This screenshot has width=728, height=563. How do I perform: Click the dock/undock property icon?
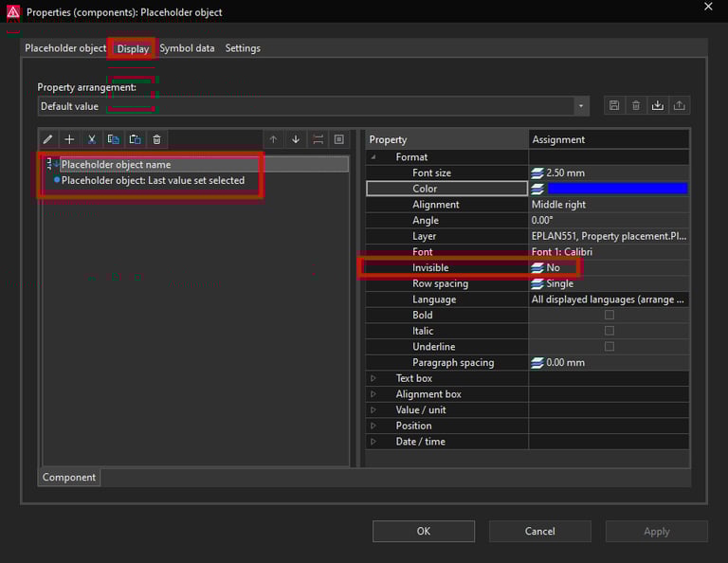318,139
